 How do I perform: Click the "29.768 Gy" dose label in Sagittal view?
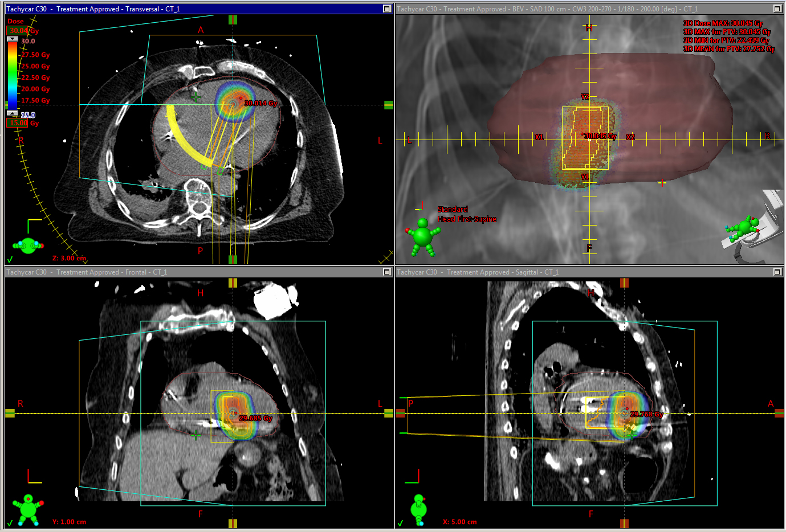(647, 414)
